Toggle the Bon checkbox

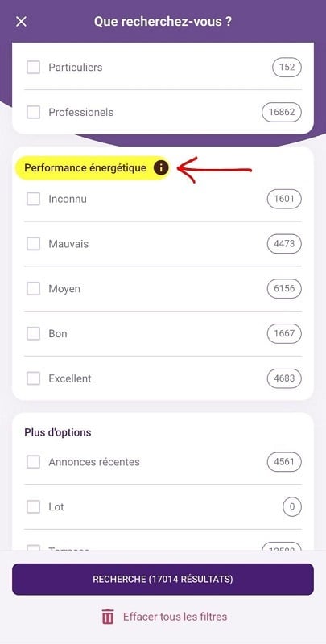click(x=33, y=333)
